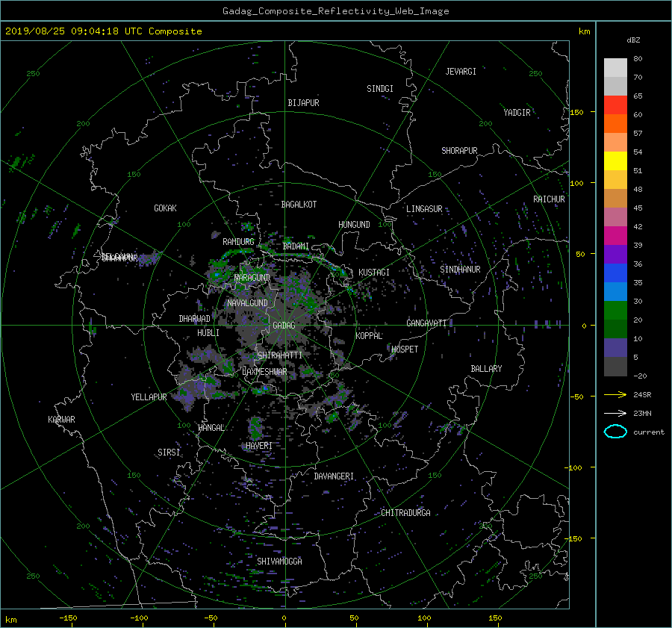
Task: Click the GOKAK city label
Action: point(166,208)
